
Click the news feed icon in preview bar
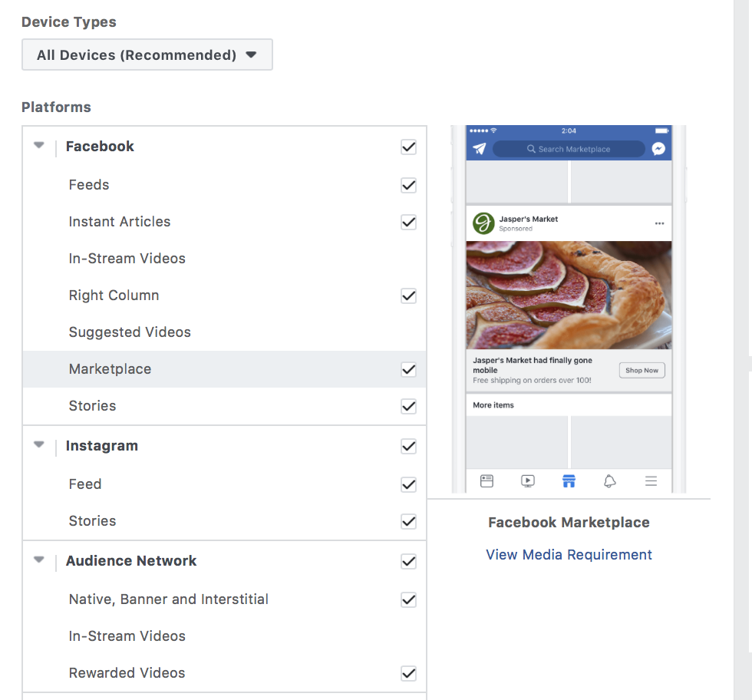click(x=486, y=481)
